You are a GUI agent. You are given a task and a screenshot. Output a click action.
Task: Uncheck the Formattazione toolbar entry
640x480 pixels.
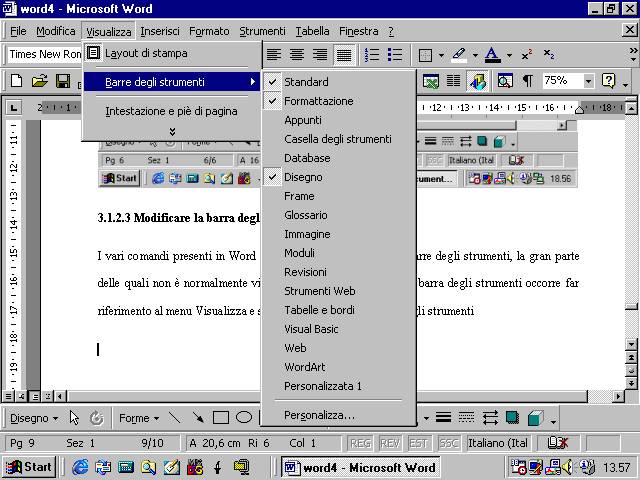pos(338,101)
